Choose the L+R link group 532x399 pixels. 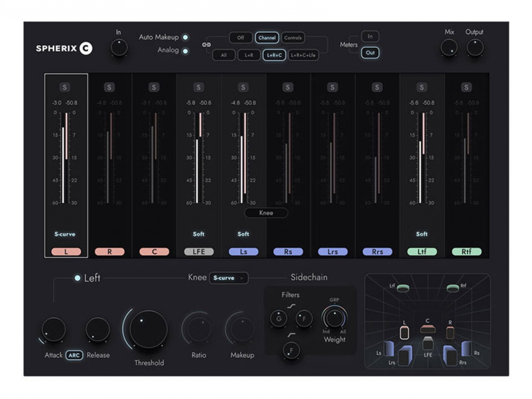click(x=248, y=55)
